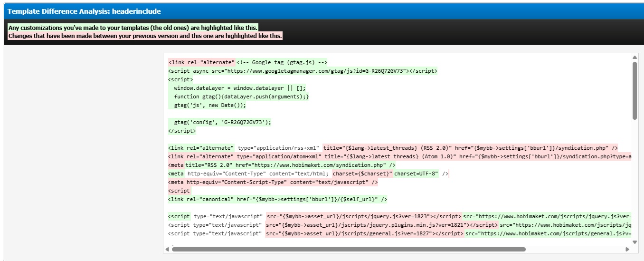Click the vertical scrollbar down arrow
644x261 pixels.
(635, 239)
